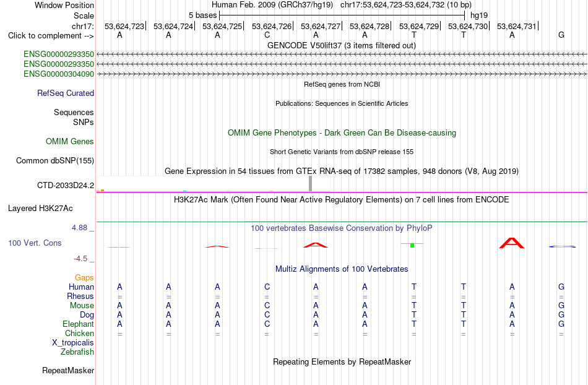Click the blue G PhyloP conservation glyph

(562, 246)
